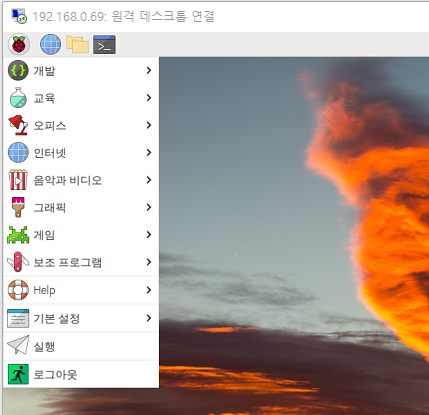The width and height of the screenshot is (429, 415).
Task: Choose the 그래픽 menu entry
Action: point(81,207)
